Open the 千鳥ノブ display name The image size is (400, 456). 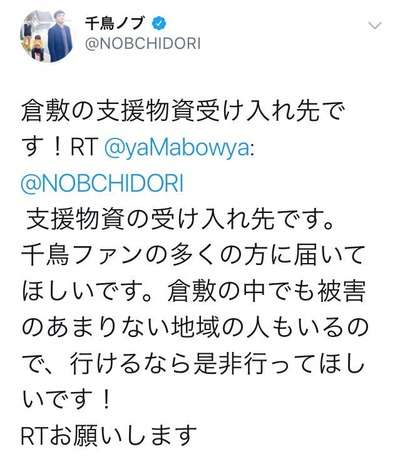pos(115,23)
